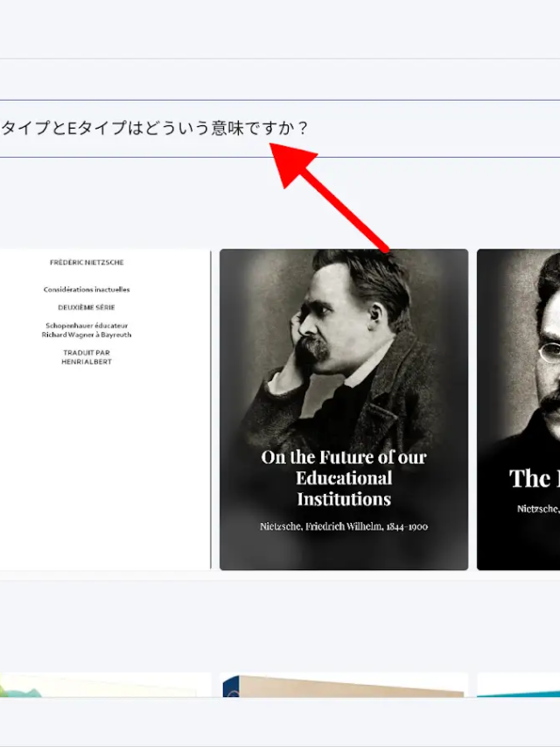Click 'FRÉDÉRIC NIETZSCHE' heading on French cover
The image size is (560, 747).
point(87,262)
